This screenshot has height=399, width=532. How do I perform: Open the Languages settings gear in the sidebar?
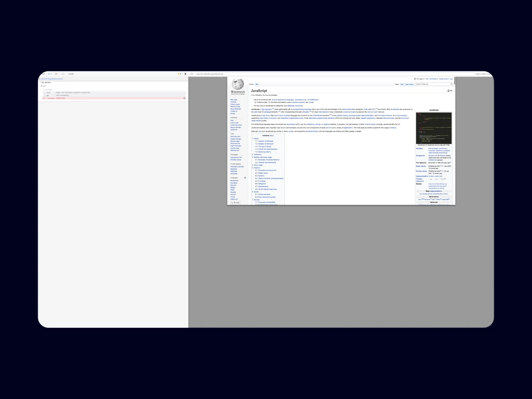[x=245, y=178]
